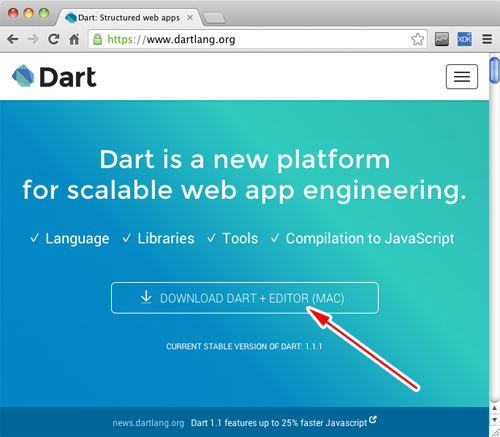Open the chart extension icon in toolbar
500x437 pixels.
442,39
